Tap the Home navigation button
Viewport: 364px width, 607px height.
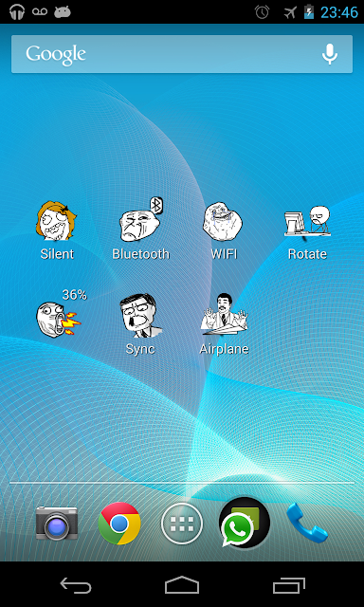[x=182, y=584]
